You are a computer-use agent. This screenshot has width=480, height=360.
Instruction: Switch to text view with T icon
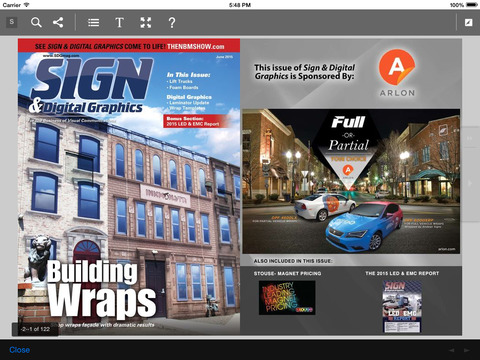(119, 23)
